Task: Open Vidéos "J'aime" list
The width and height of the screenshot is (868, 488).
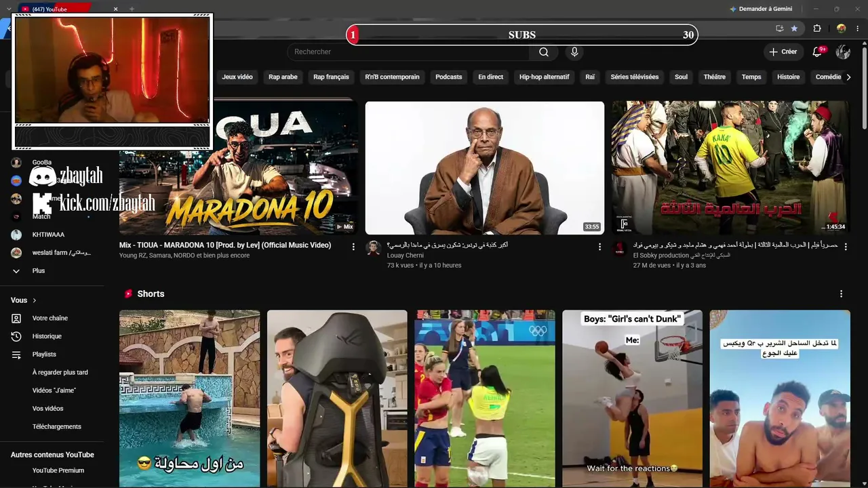Action: 54,390
